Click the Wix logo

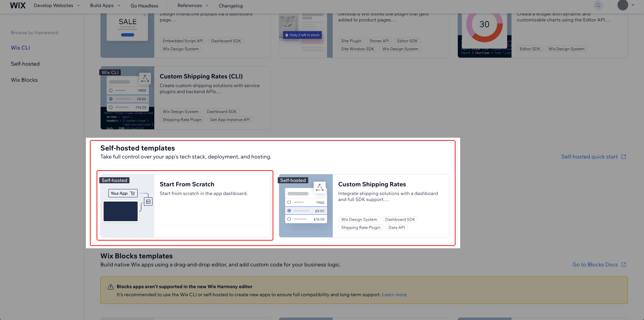point(18,5)
